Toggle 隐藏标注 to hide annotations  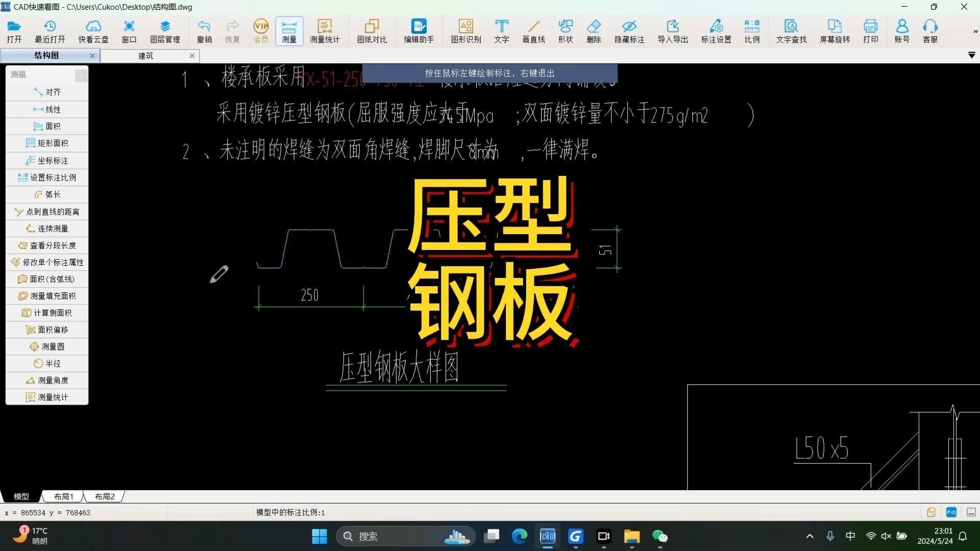tap(629, 31)
